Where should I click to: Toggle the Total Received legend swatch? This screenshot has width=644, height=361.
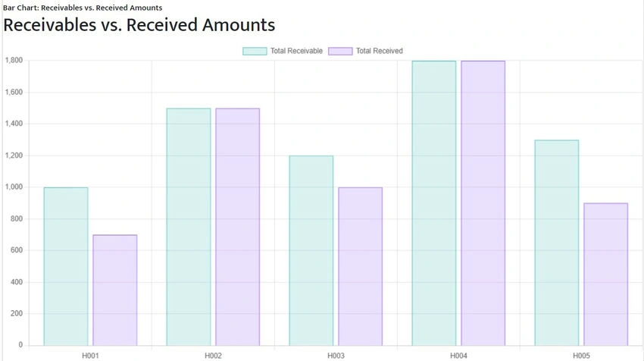(340, 51)
